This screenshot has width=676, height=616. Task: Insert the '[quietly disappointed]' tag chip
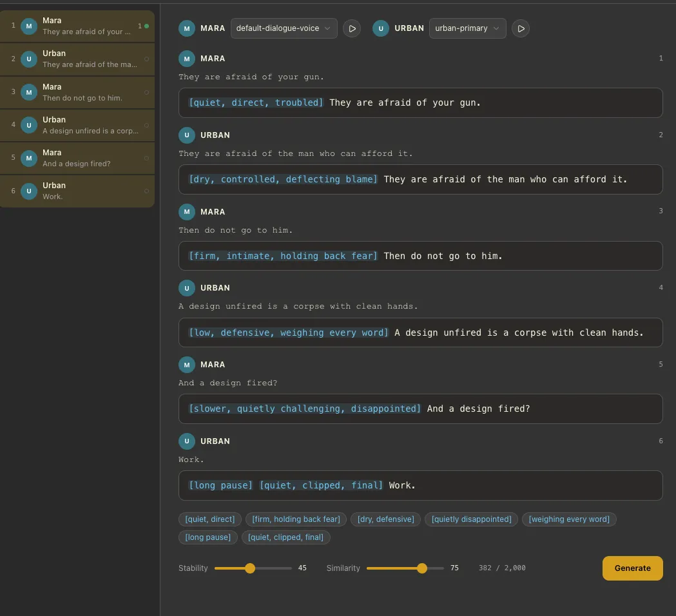pos(471,519)
